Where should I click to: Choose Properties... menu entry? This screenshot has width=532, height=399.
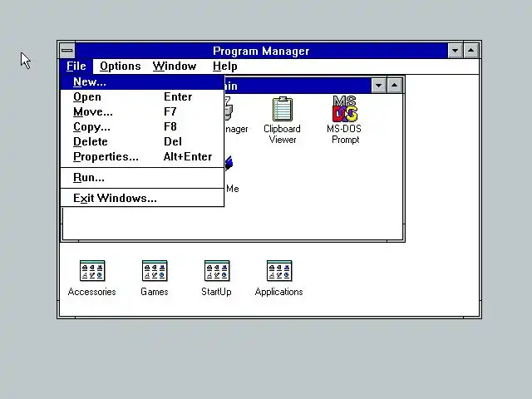(x=142, y=157)
